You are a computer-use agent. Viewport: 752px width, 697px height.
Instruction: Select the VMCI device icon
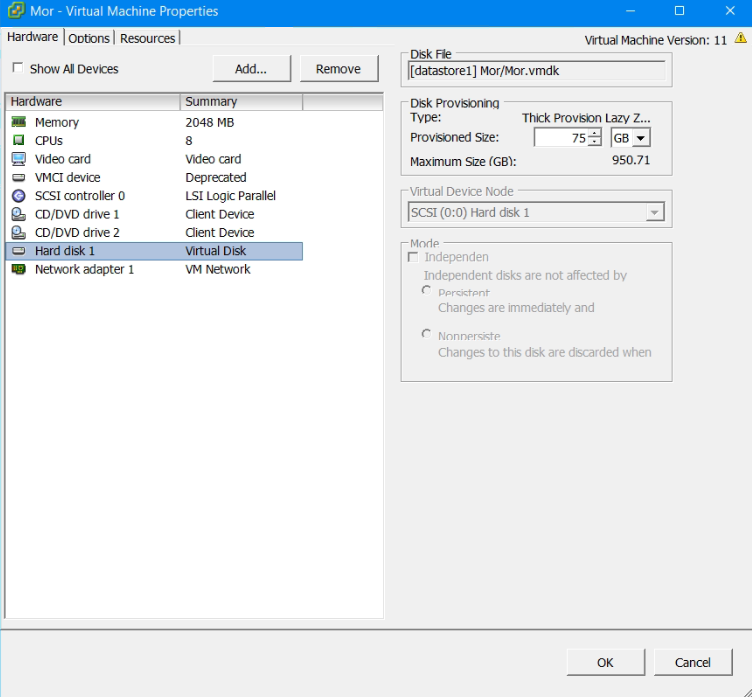click(18, 177)
